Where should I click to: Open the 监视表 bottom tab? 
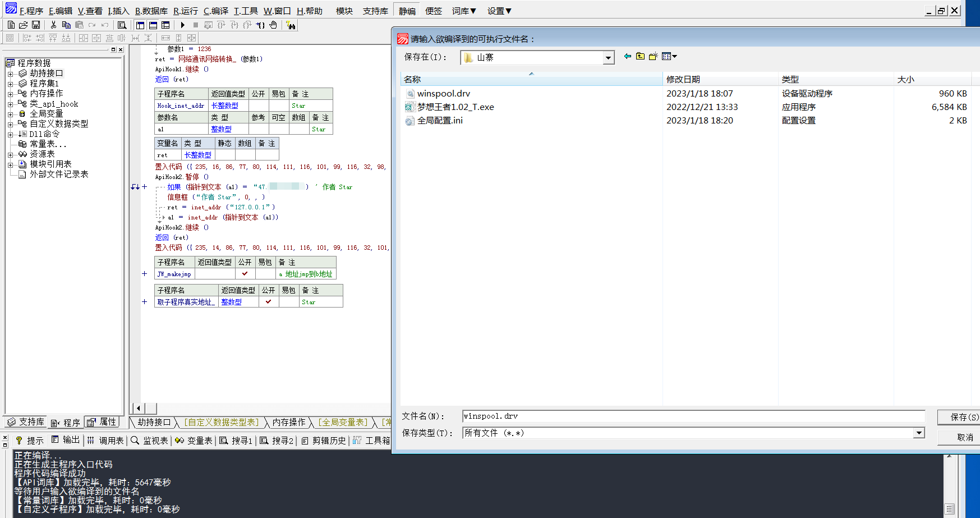150,441
